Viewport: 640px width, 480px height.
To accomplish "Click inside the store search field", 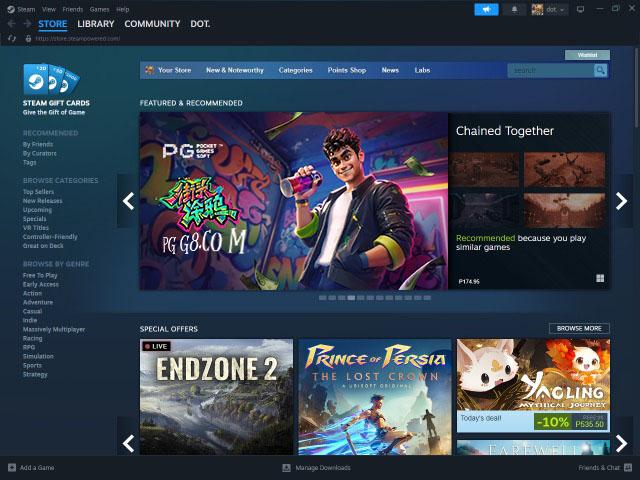I will 549,70.
